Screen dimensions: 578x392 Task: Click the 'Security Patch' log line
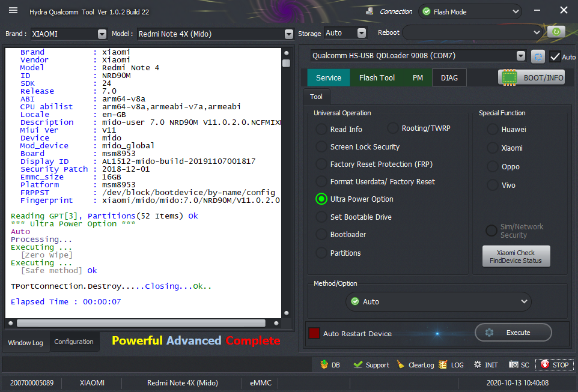click(85, 169)
